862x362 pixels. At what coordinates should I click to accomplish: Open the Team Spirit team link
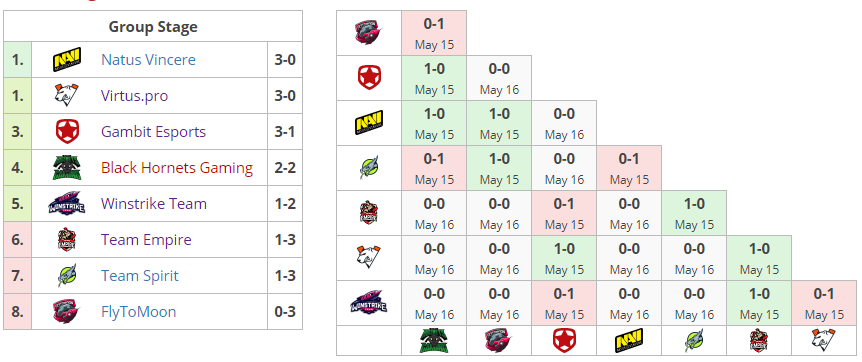140,276
